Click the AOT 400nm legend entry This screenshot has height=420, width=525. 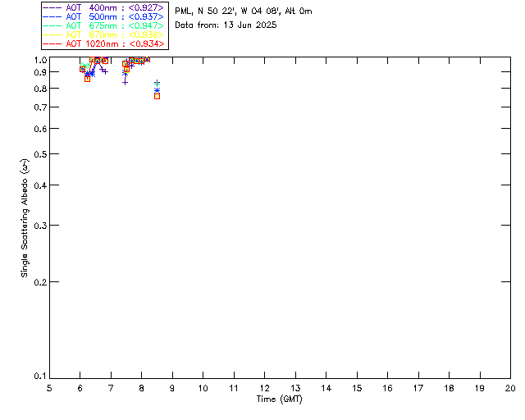[103, 7]
